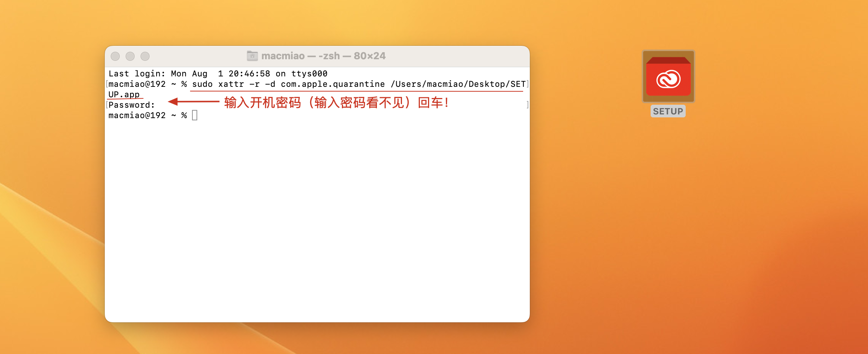Viewport: 868px width, 354px height.
Task: Click the last 'macmiao@192 ~ %' prompt text
Action: 147,116
